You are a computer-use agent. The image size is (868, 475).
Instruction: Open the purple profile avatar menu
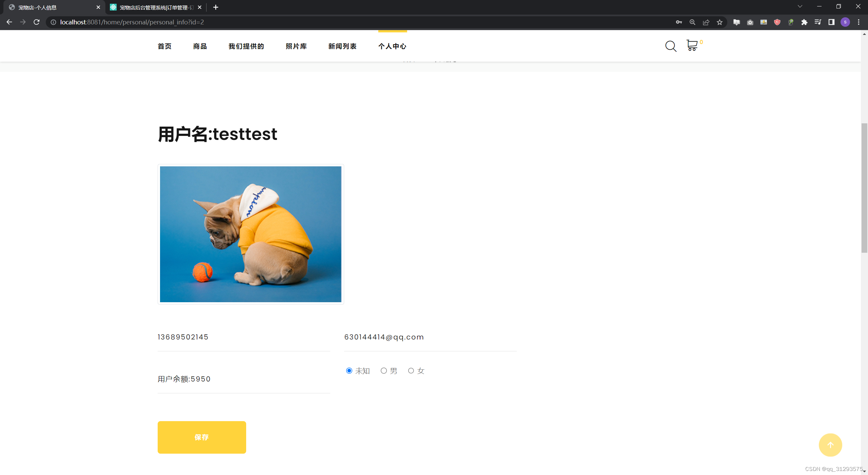click(x=845, y=22)
